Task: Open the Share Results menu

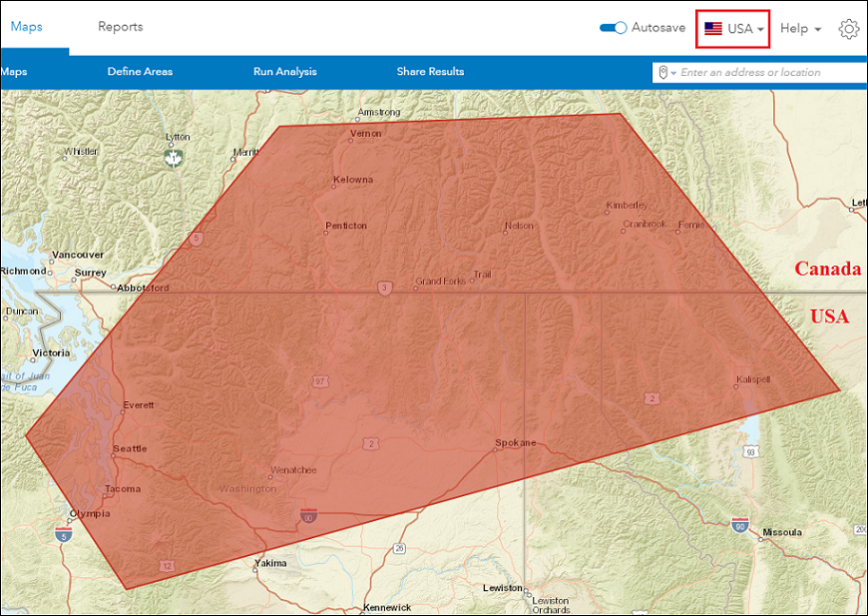Action: (430, 72)
